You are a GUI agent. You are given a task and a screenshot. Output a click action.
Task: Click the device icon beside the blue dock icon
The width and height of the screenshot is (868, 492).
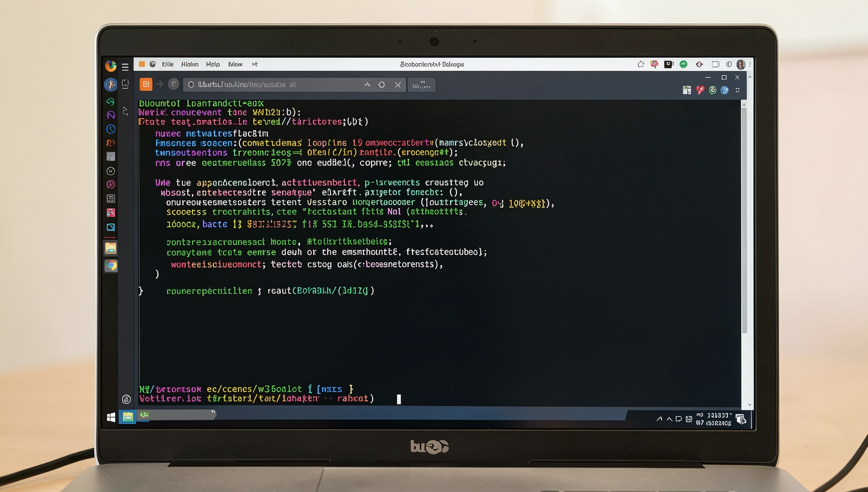click(125, 84)
